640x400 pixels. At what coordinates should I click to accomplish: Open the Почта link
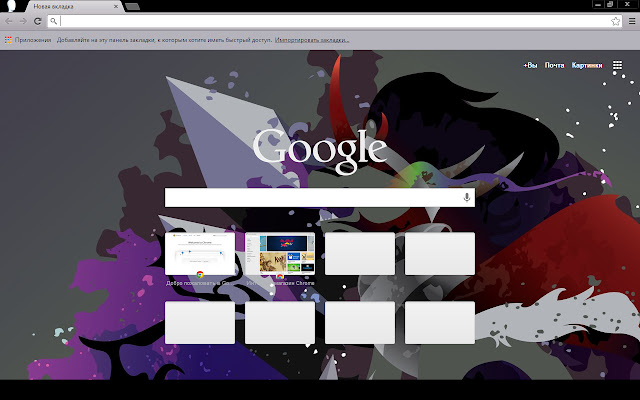point(554,65)
